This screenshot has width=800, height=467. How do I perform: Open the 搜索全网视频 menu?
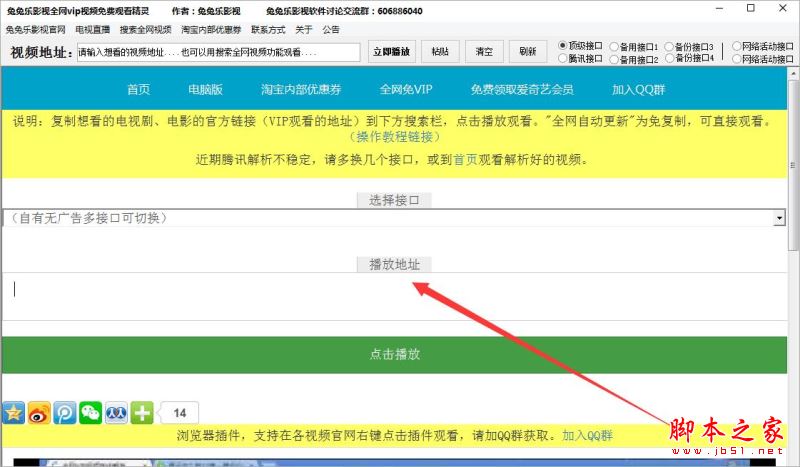[x=145, y=30]
